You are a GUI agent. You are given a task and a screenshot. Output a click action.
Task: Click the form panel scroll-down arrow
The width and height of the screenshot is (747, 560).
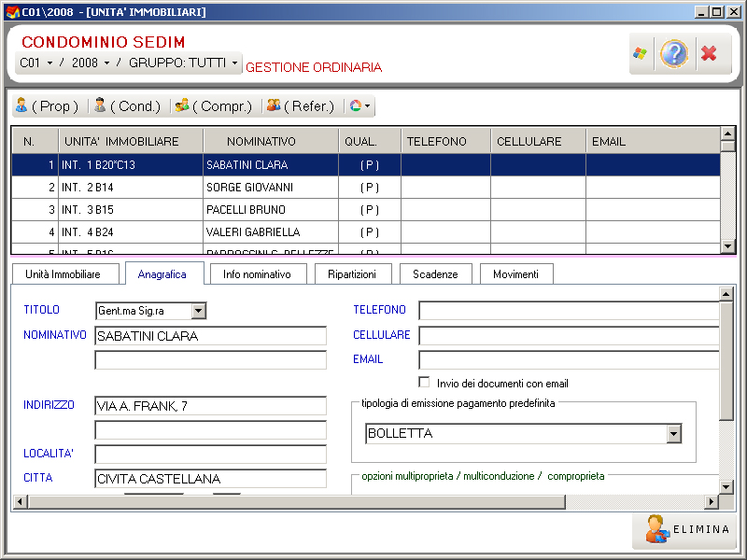[x=726, y=486]
